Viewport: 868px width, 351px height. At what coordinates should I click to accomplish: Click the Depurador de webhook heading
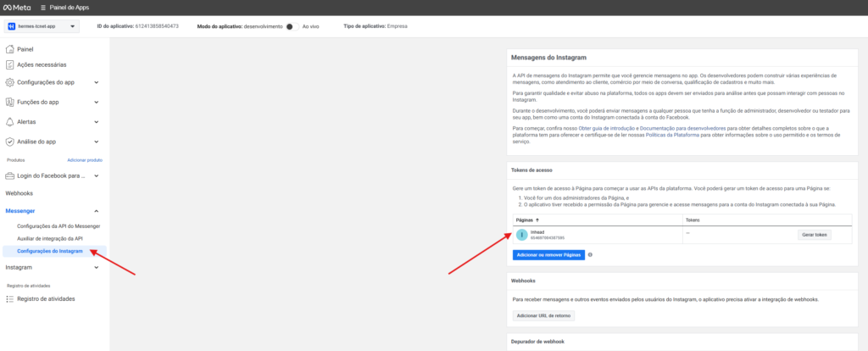click(x=537, y=342)
